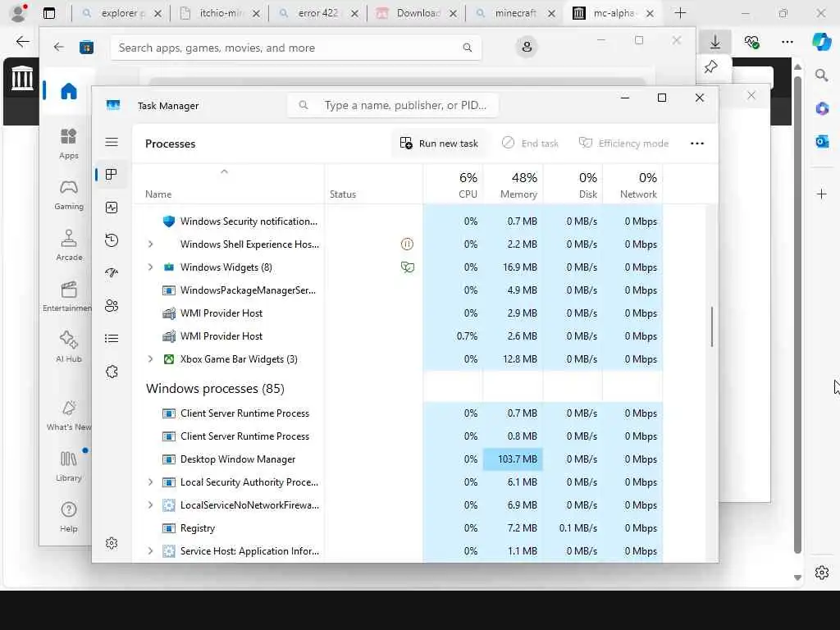Go to Microsoft Store Home

tap(69, 91)
